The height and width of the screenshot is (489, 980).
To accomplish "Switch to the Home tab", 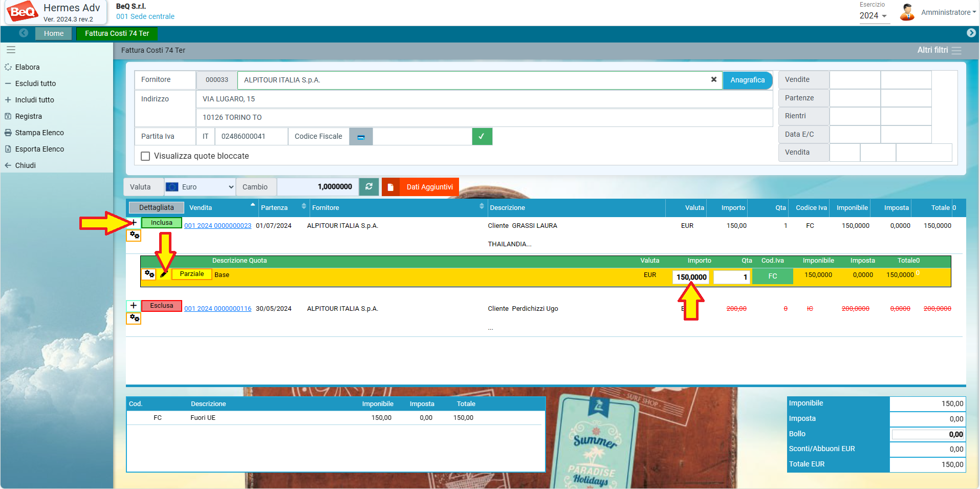I will click(54, 33).
